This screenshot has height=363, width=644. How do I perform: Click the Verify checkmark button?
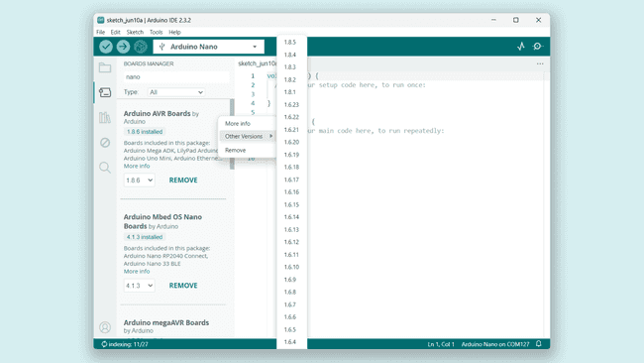pyautogui.click(x=106, y=47)
